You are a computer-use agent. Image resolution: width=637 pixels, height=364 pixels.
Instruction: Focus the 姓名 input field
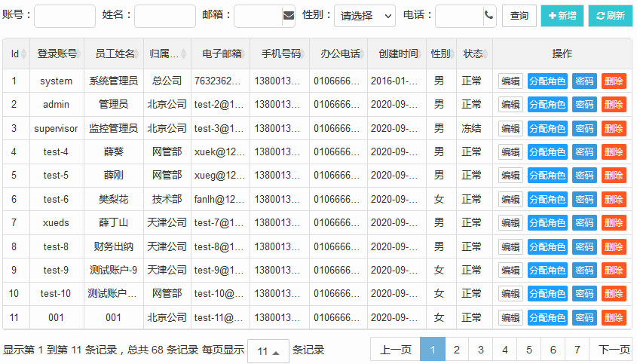pyautogui.click(x=165, y=16)
